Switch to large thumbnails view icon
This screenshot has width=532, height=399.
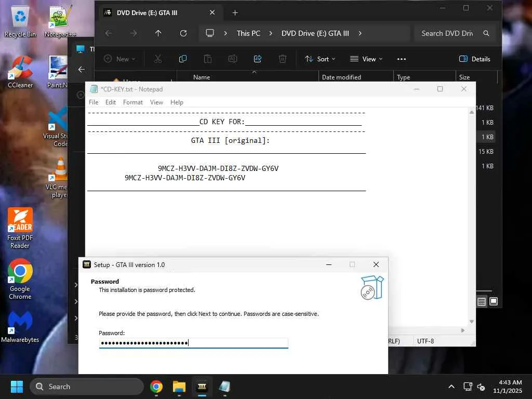point(494,302)
